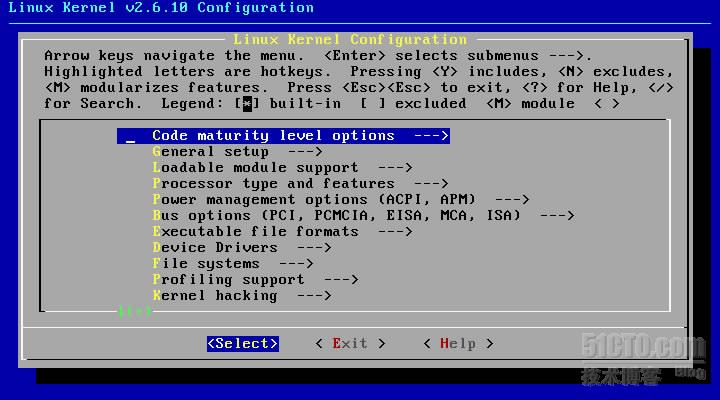This screenshot has height=400, width=720.
Task: Click the green scroll-down indicator below menu
Action: pos(135,312)
